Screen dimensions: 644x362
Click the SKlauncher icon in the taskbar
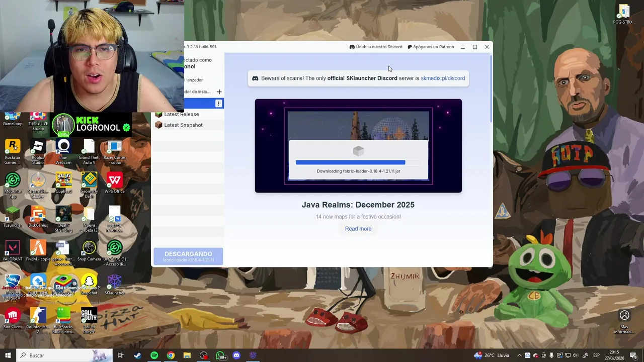tap(253, 355)
